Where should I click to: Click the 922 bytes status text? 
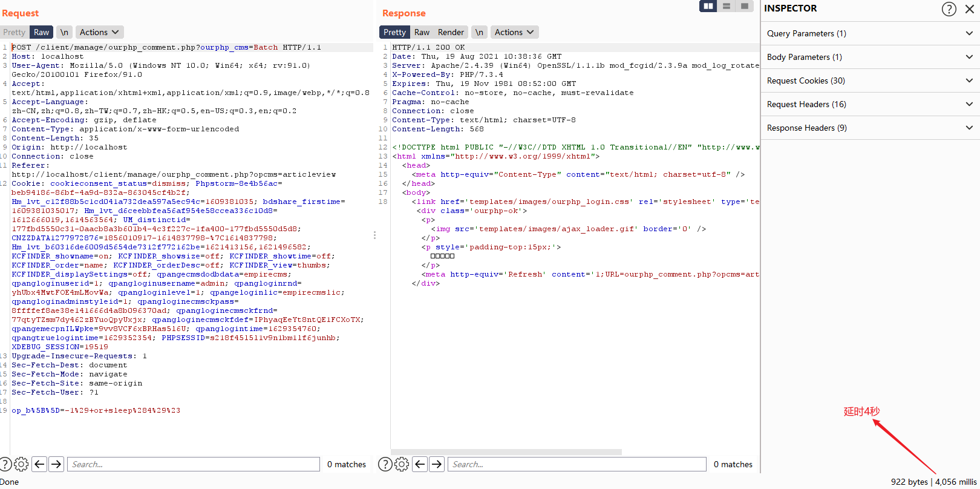(x=909, y=482)
